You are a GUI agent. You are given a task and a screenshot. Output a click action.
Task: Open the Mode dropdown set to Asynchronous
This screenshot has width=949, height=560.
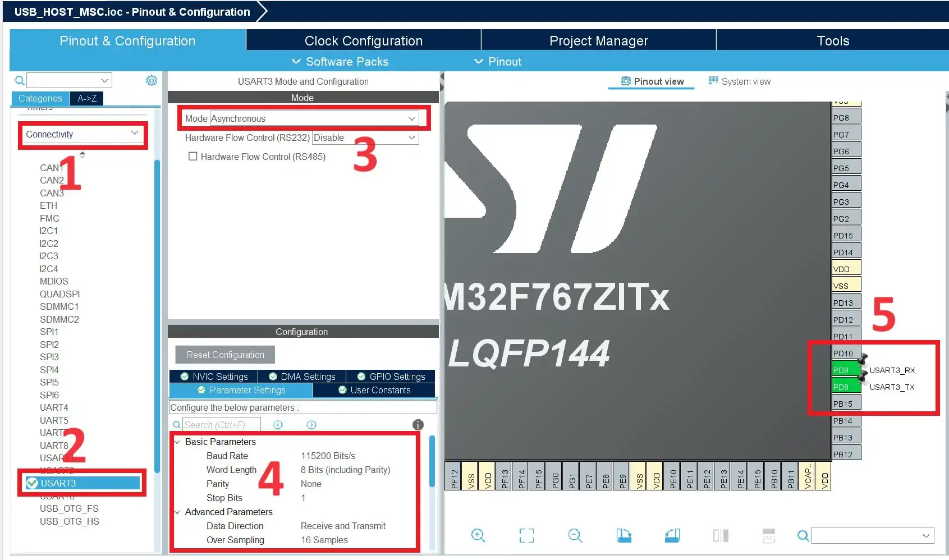click(314, 118)
